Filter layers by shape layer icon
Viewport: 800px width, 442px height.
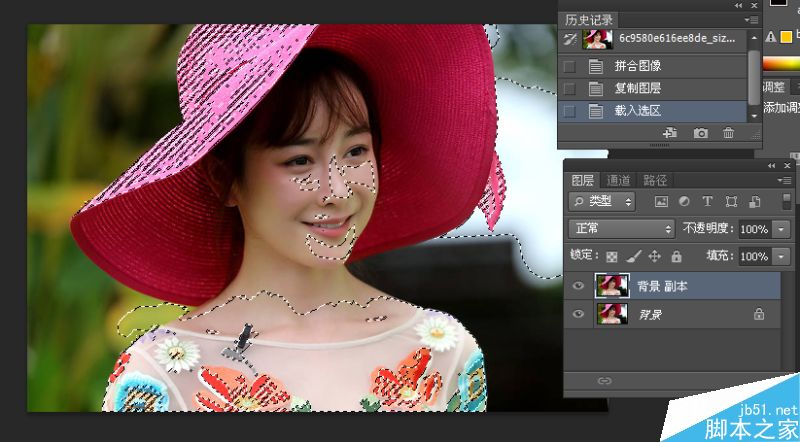pos(731,201)
